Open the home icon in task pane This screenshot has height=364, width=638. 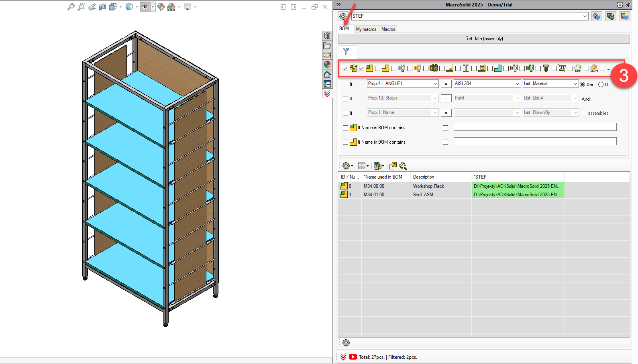click(x=327, y=74)
